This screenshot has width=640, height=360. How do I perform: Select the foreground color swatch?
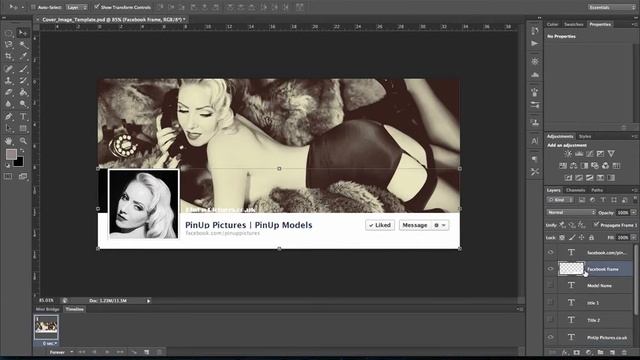[x=11, y=154]
